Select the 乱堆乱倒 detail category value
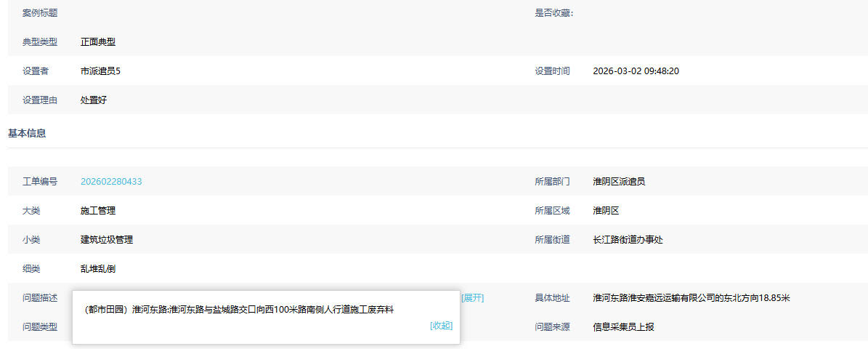 tap(98, 269)
